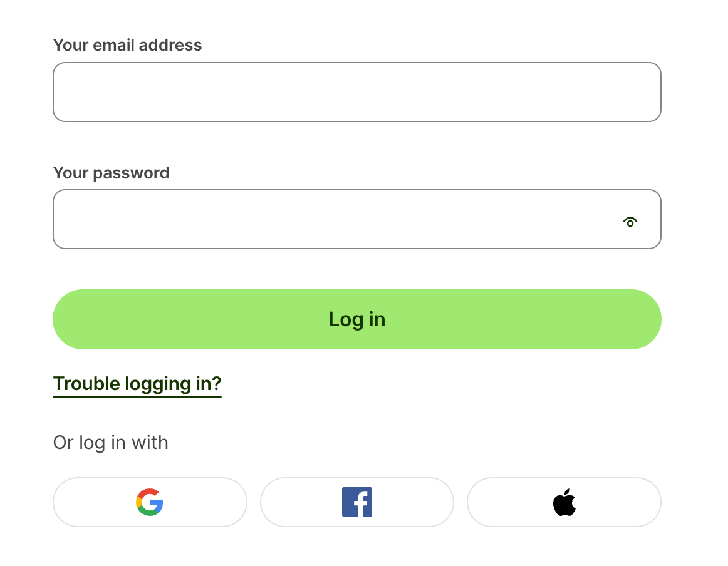Click the Your email address label
728x566 pixels.
tap(127, 45)
